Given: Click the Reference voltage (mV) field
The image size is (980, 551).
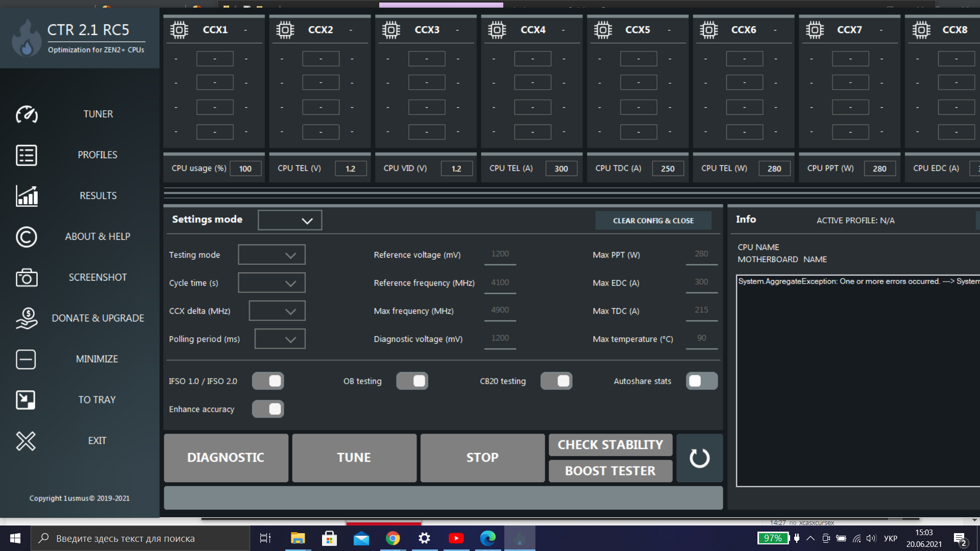Looking at the screenshot, I should click(500, 255).
